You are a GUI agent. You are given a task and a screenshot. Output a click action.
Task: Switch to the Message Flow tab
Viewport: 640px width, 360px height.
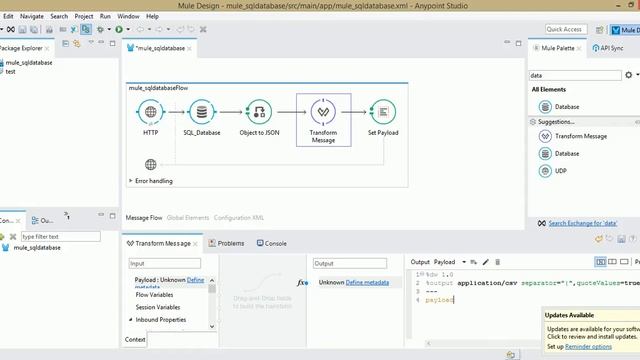(144, 218)
